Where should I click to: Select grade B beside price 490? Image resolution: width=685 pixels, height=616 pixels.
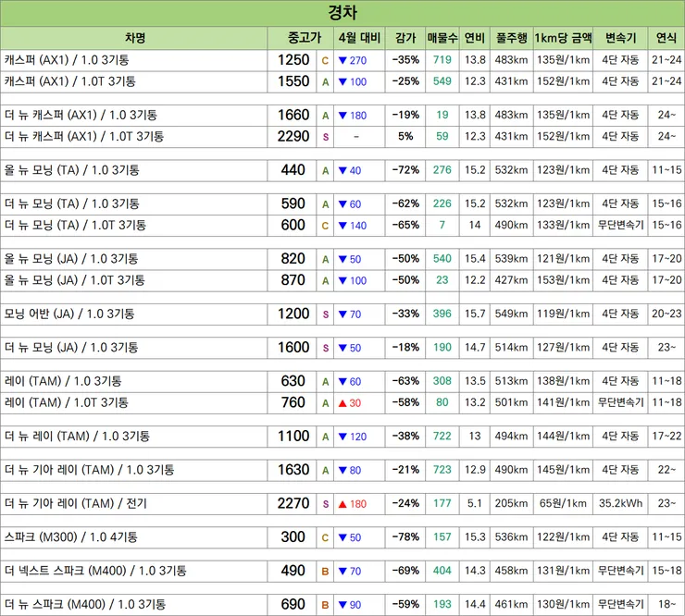click(325, 572)
